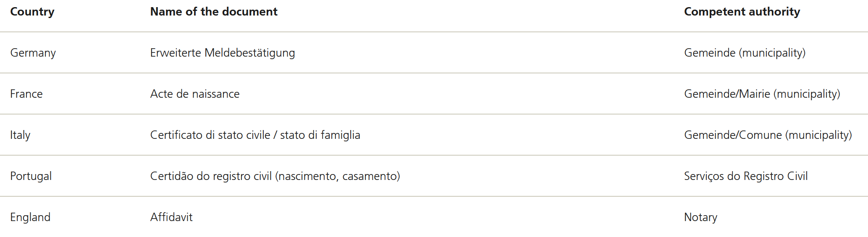Image resolution: width=868 pixels, height=237 pixels.
Task: Click the 'Name of the document' header
Action: click(x=214, y=12)
